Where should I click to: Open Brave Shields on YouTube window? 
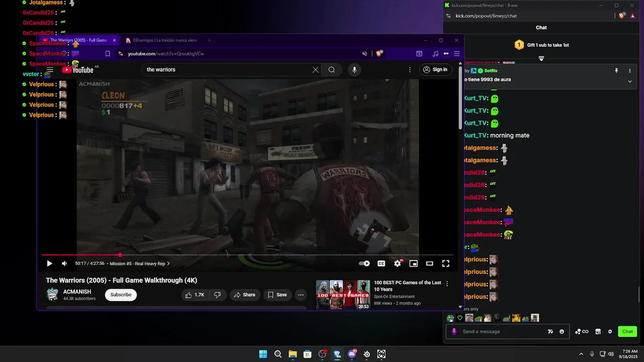[x=379, y=53]
